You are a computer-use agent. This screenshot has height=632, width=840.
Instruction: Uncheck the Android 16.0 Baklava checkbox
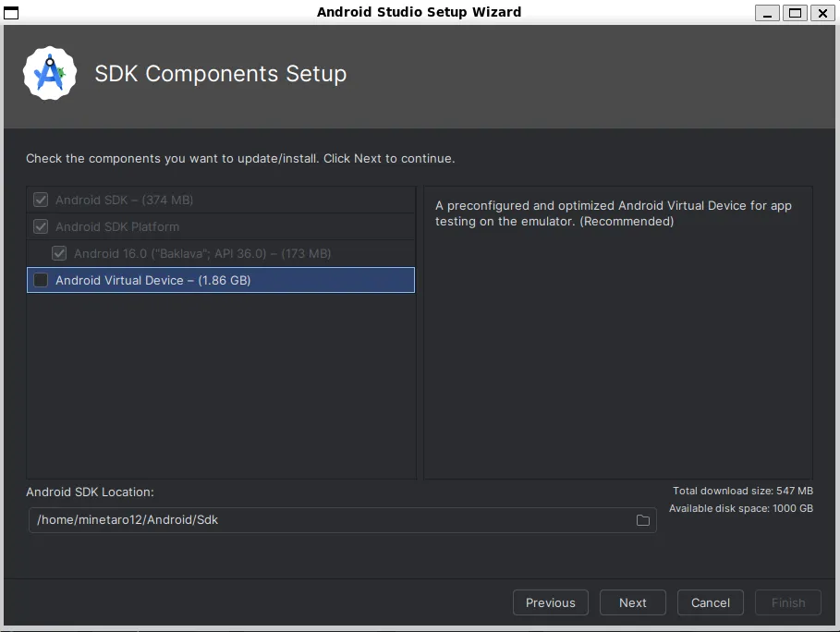coord(59,253)
